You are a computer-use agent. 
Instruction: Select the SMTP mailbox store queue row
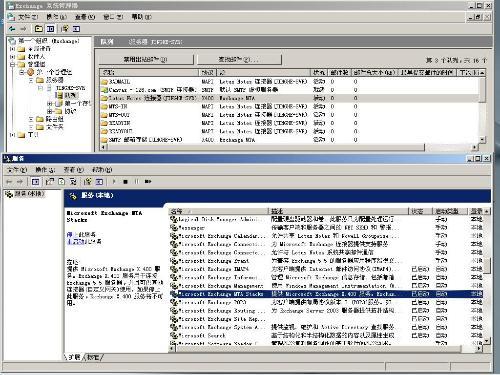[289, 140]
